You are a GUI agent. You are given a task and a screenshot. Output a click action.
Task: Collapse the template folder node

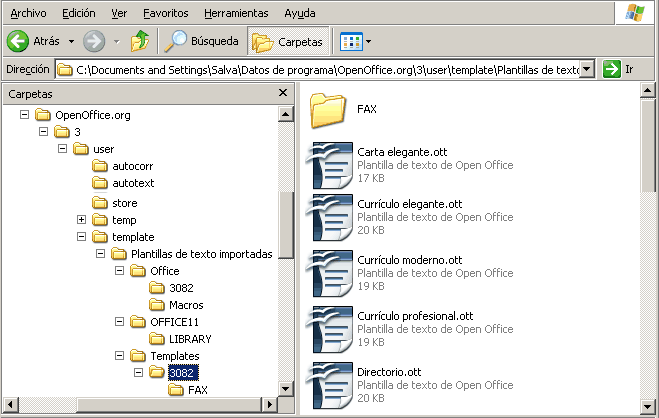pos(82,237)
